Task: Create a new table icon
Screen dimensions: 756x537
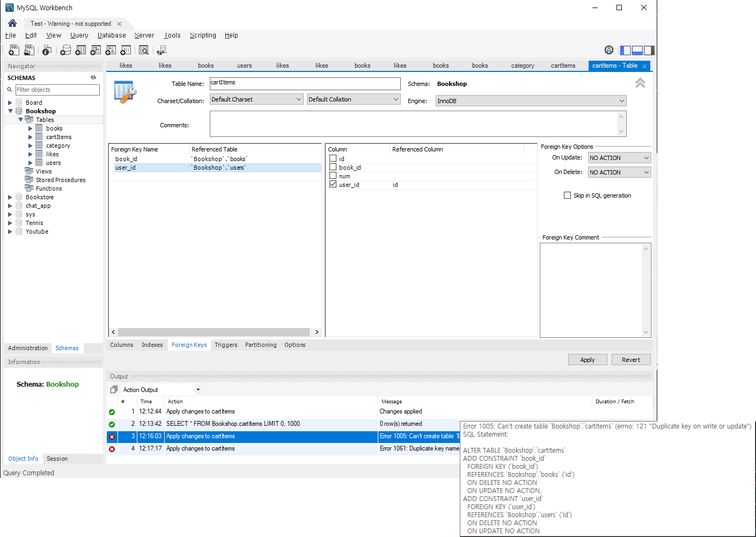Action: [x=80, y=50]
